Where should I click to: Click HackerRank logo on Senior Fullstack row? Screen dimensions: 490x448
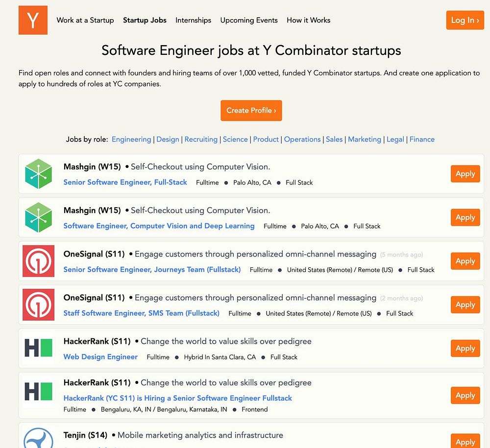pos(38,391)
